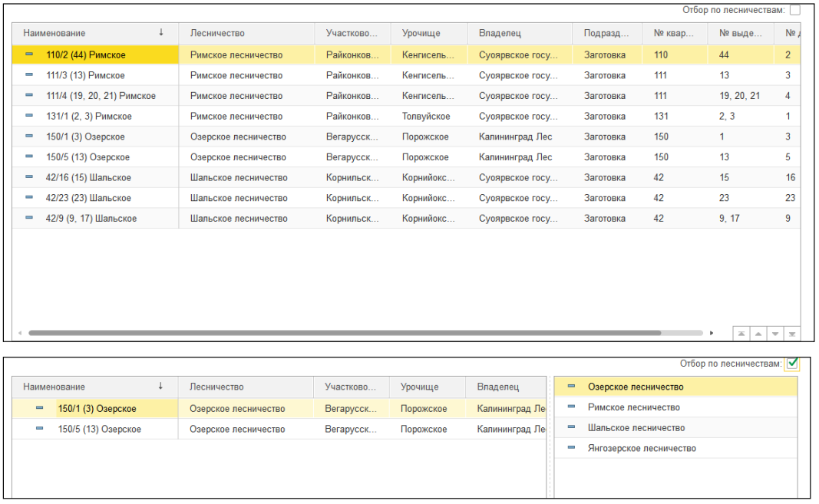Click the Владелец column header in upper table
The image size is (819, 504).
pyautogui.click(x=500, y=33)
